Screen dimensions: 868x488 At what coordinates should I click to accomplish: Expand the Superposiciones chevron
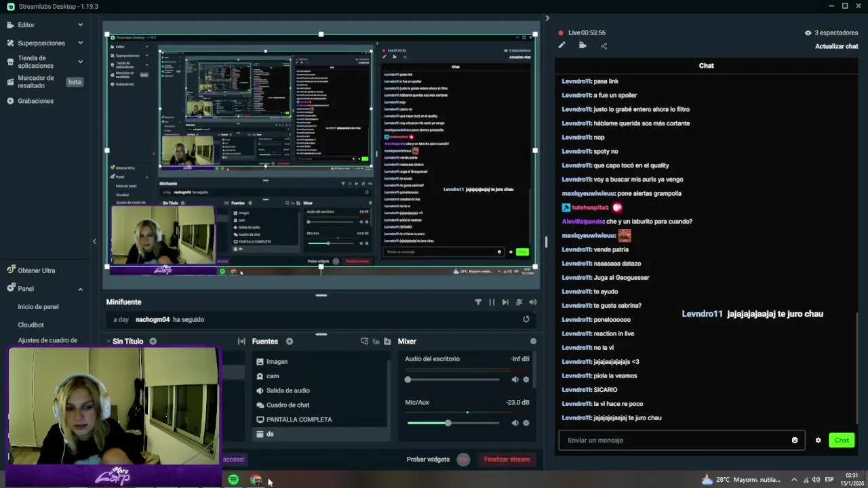point(80,43)
